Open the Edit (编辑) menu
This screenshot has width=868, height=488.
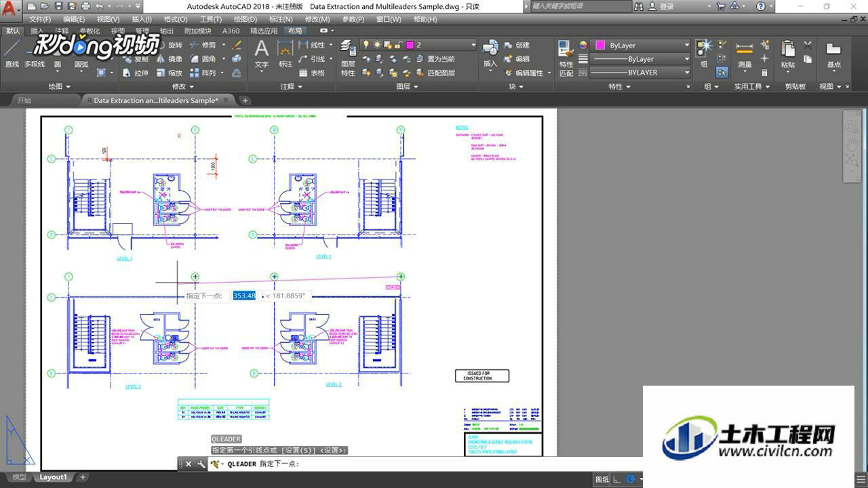pyautogui.click(x=74, y=19)
